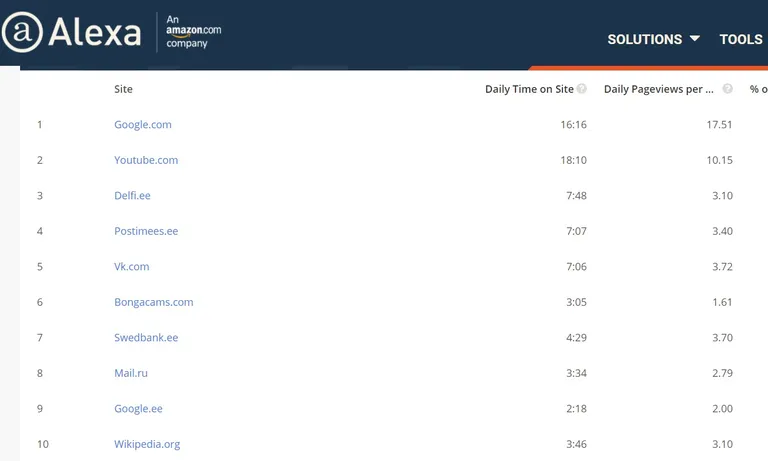Open the Bongacams.com site link
Image resolution: width=768 pixels, height=461 pixels.
(x=154, y=302)
